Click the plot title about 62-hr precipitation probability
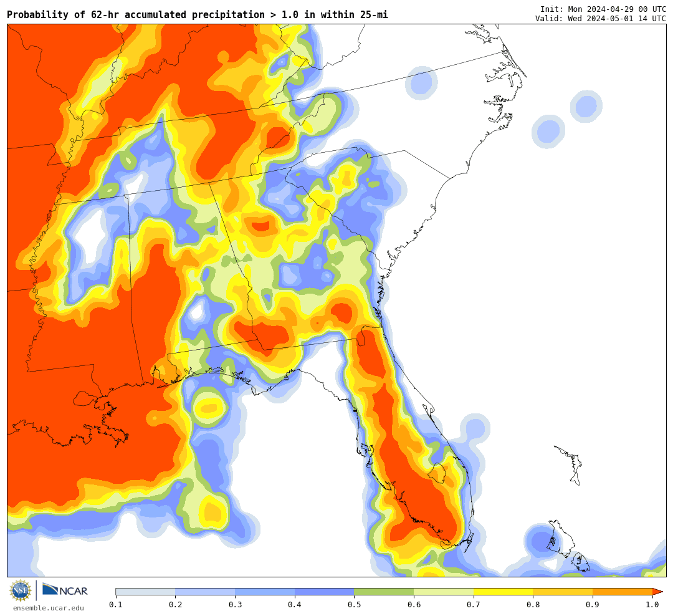This screenshot has height=616, width=673. click(x=198, y=14)
